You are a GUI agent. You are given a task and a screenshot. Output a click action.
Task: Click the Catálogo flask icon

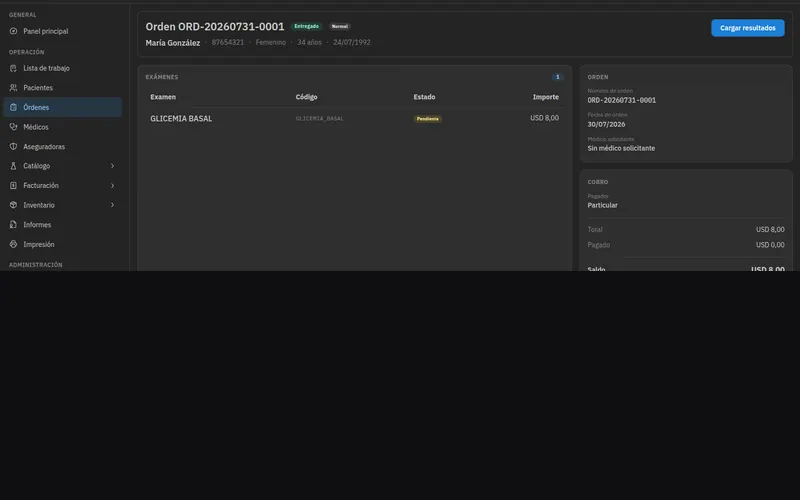coord(13,166)
